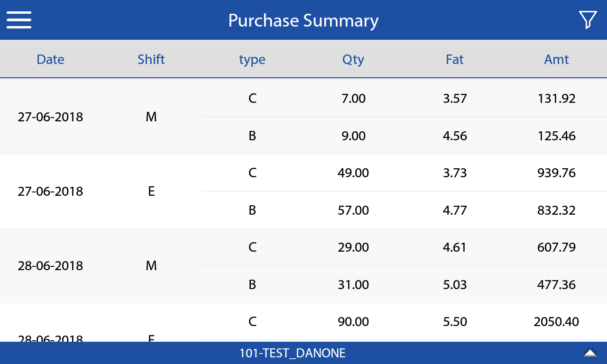Click the 2050.40 amount cell
The width and height of the screenshot is (607, 364).
click(x=556, y=321)
